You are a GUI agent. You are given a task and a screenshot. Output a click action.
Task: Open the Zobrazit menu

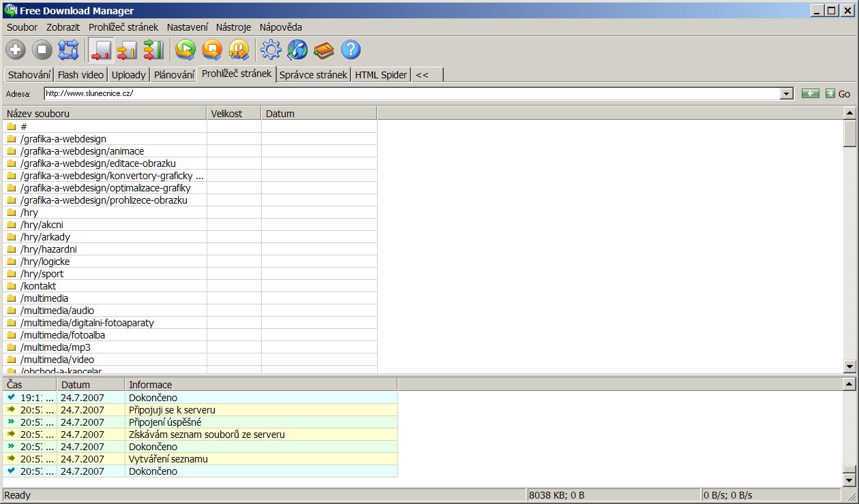tap(63, 27)
